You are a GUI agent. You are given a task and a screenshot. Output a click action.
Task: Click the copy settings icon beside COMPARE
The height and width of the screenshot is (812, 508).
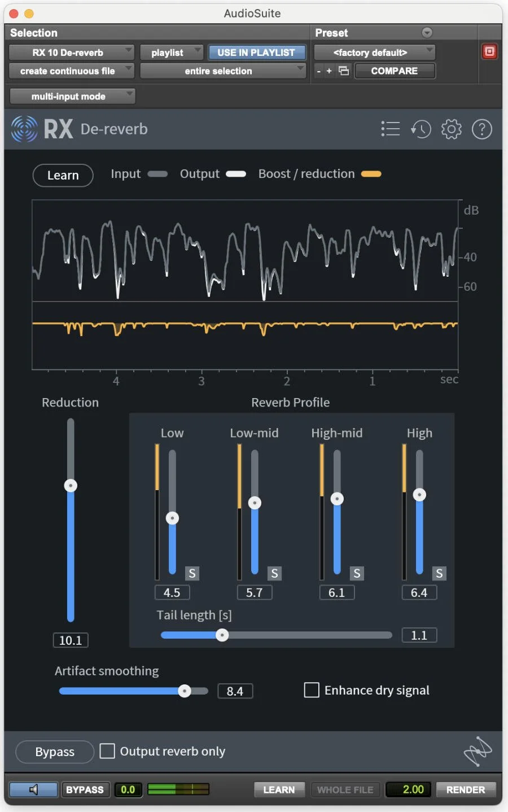[x=344, y=71]
